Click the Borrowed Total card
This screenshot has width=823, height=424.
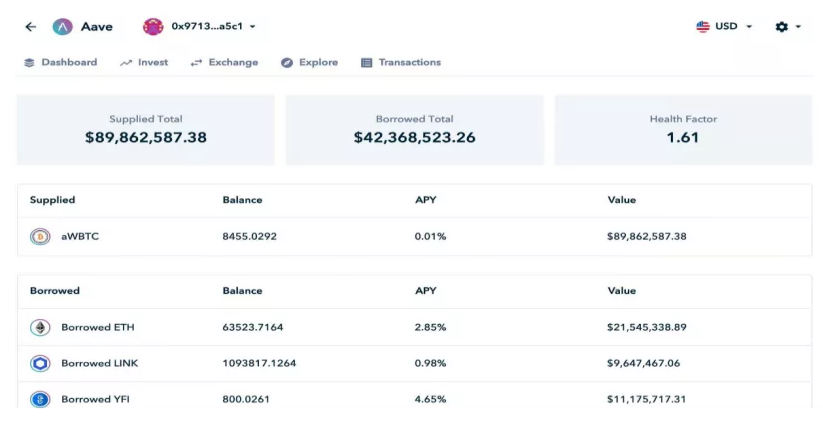pyautogui.click(x=415, y=130)
